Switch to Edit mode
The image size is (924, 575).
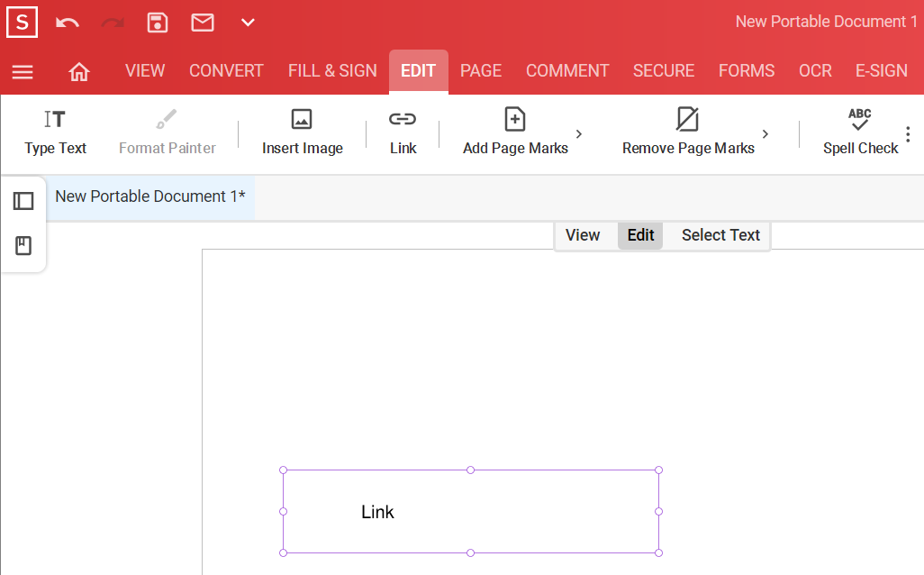point(640,235)
